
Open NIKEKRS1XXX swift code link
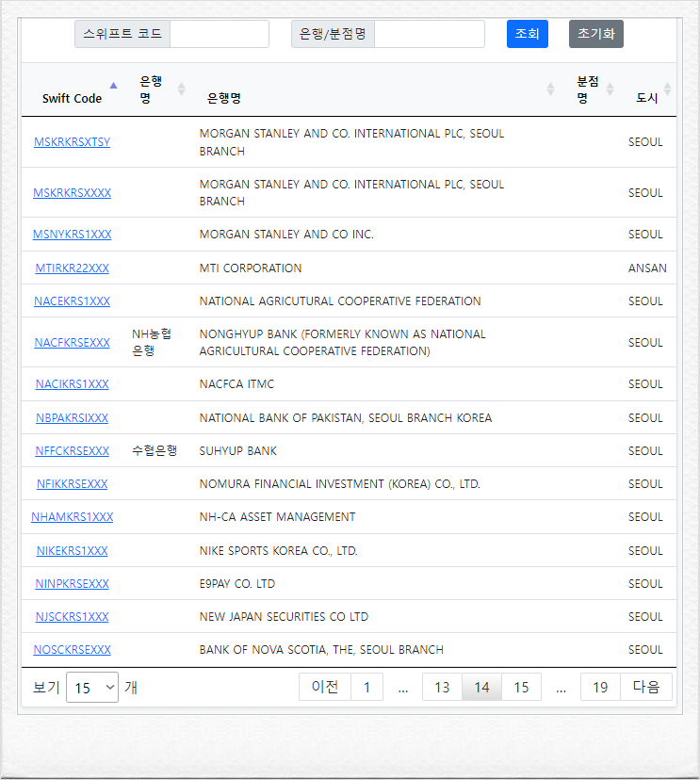[x=73, y=551]
